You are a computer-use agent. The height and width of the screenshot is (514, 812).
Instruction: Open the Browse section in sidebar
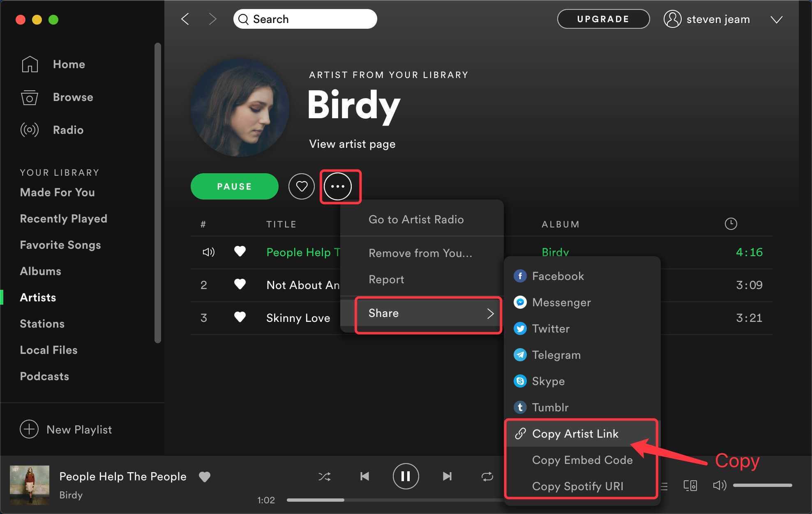click(73, 97)
